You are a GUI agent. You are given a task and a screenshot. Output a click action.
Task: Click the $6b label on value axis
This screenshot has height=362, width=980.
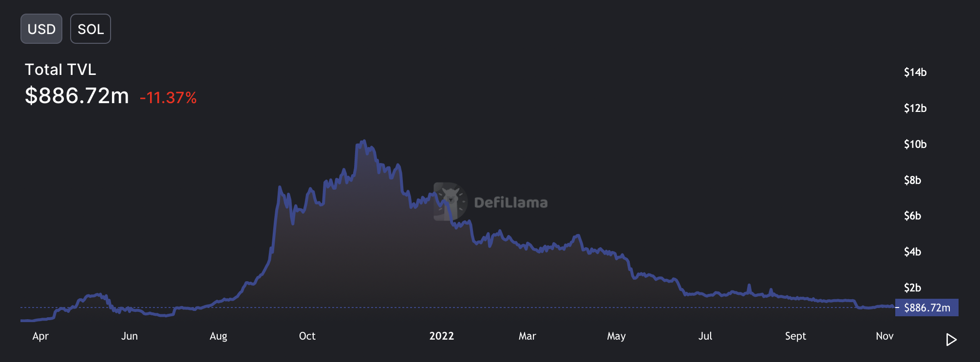click(x=912, y=216)
